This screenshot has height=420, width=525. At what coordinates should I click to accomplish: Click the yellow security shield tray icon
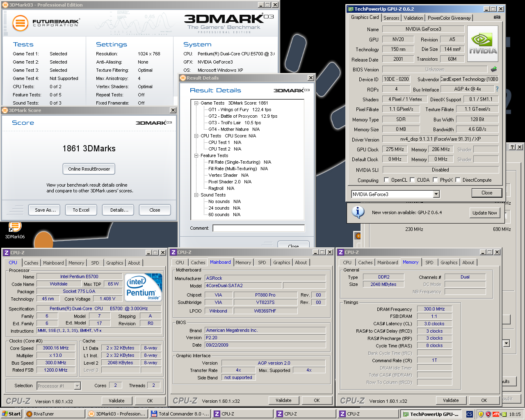click(x=481, y=414)
